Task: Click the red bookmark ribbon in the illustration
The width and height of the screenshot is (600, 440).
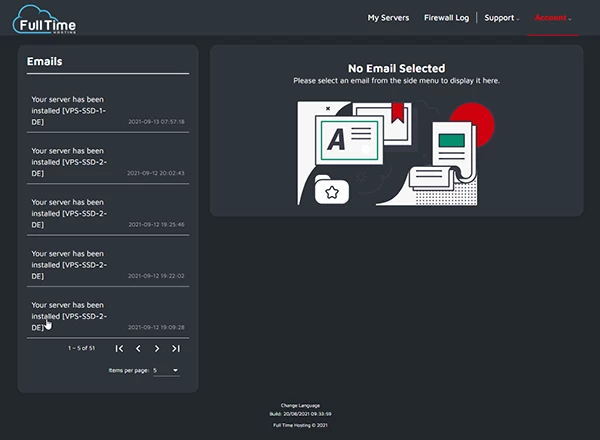Action: tap(397, 112)
